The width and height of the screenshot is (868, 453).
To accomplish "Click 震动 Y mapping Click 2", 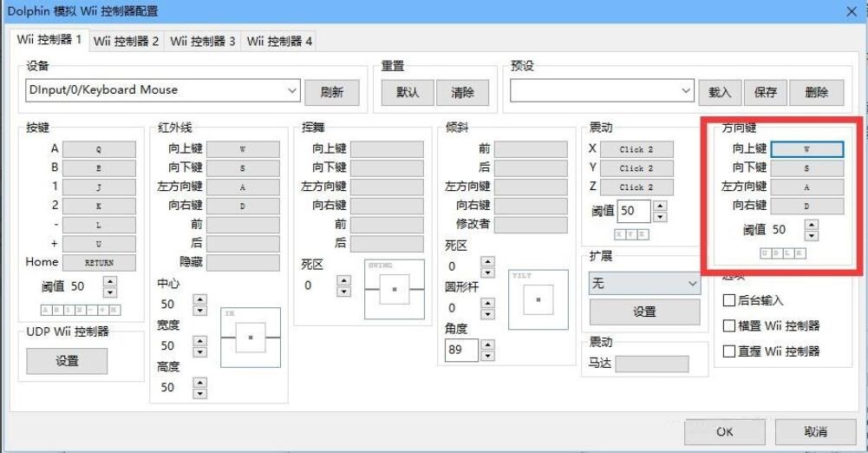I will coord(636,168).
